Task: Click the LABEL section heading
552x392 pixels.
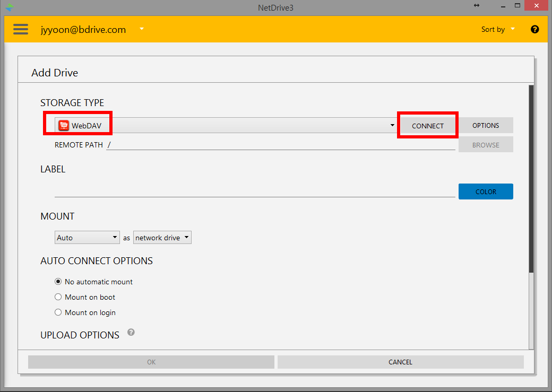Action: [53, 169]
